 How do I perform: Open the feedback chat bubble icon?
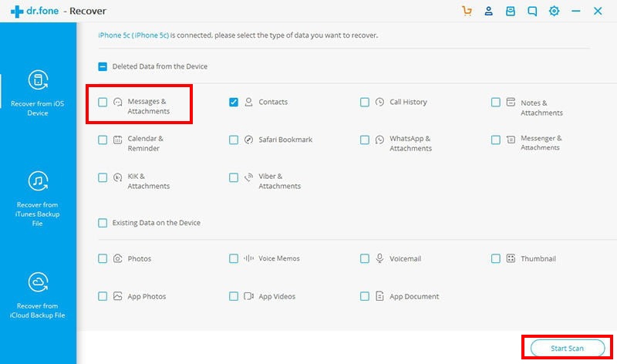[532, 11]
